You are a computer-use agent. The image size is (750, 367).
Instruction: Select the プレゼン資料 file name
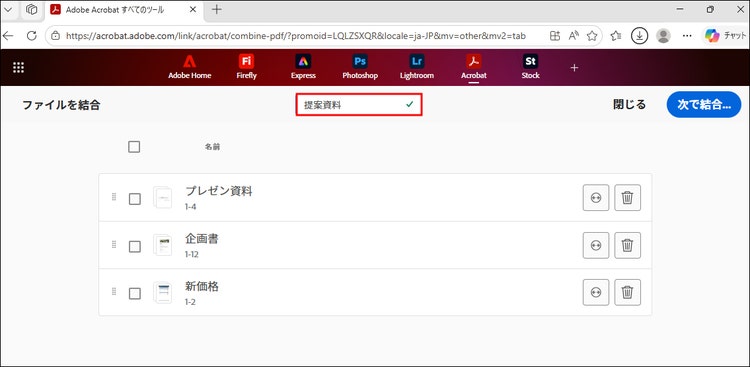pos(219,191)
